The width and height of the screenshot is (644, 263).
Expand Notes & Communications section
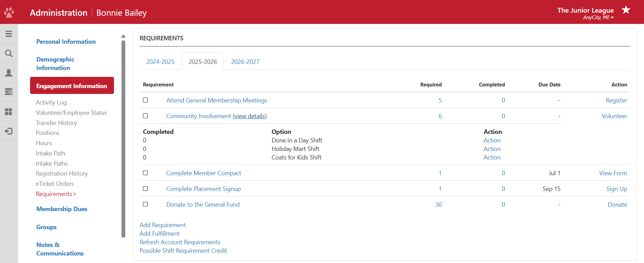coord(60,249)
